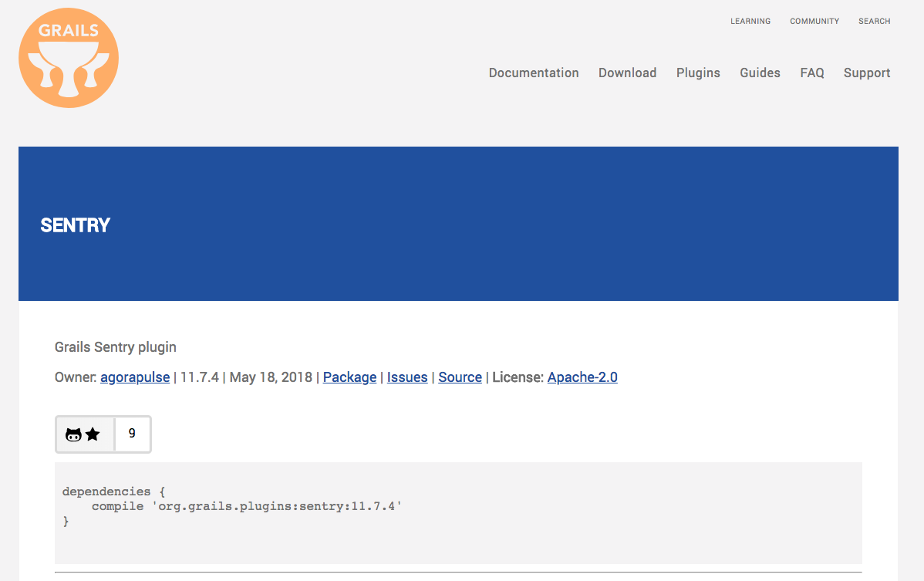Go to the Documentation page
This screenshot has width=924, height=581.
(x=533, y=73)
